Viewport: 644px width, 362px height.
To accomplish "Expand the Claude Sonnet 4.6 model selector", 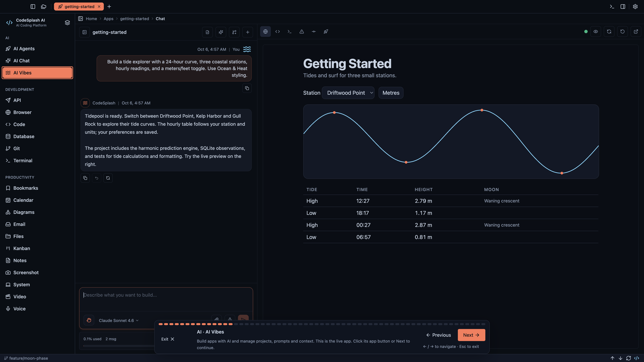I will coord(119,321).
